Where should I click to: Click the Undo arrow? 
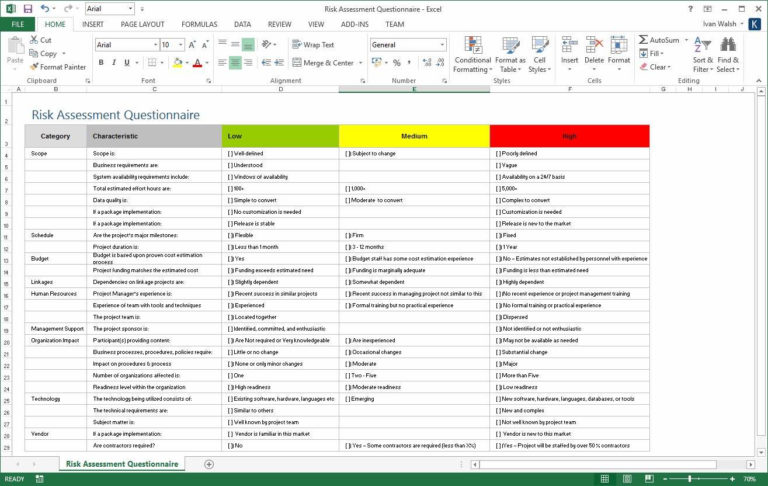coord(45,8)
